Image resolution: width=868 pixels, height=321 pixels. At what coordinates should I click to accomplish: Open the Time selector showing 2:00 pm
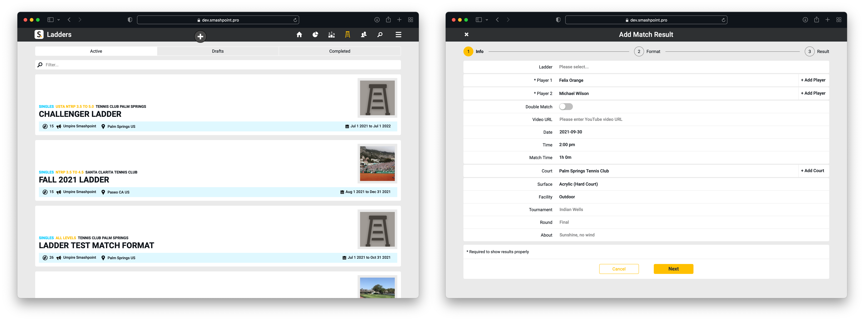click(x=646, y=145)
